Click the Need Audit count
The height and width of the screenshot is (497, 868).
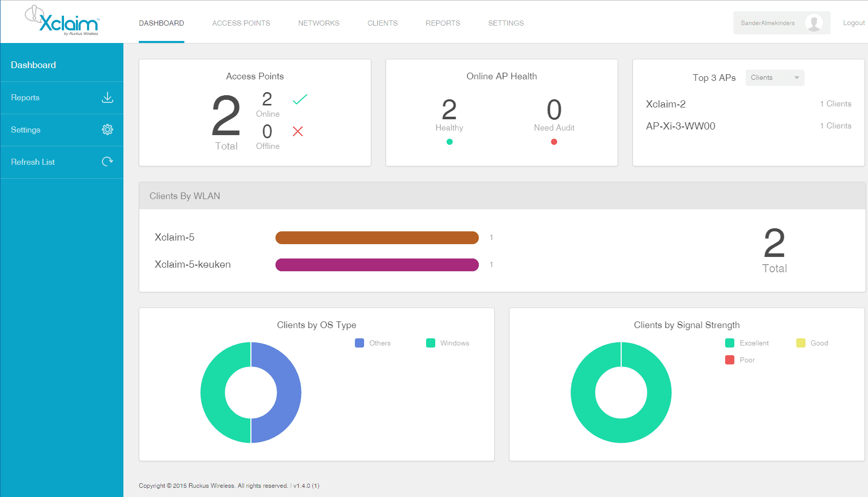(x=554, y=110)
